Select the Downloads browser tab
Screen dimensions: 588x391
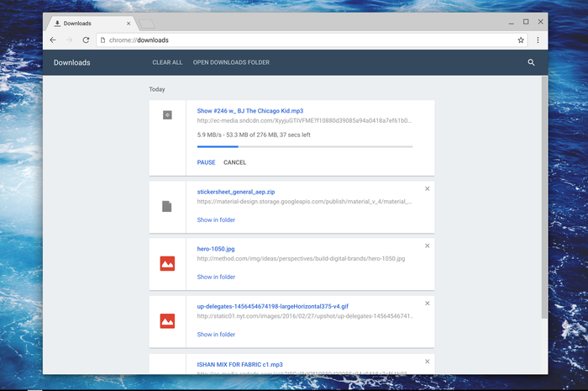coord(84,23)
